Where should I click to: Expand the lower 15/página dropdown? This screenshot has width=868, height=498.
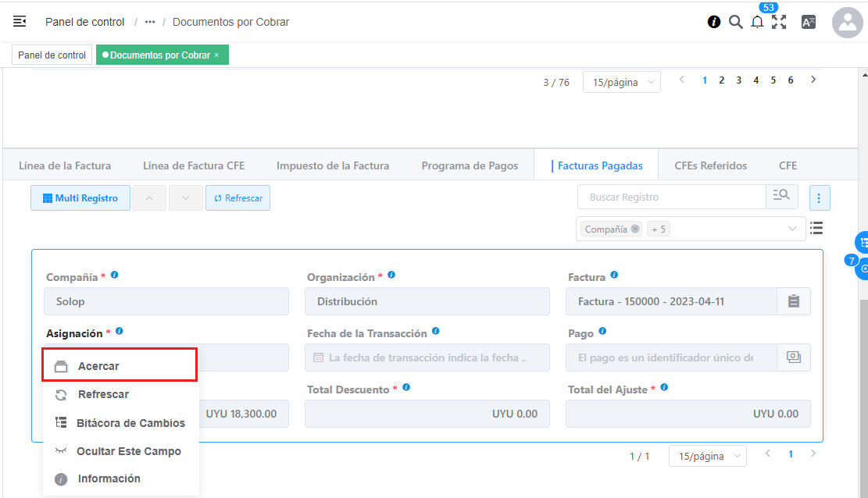pos(707,456)
